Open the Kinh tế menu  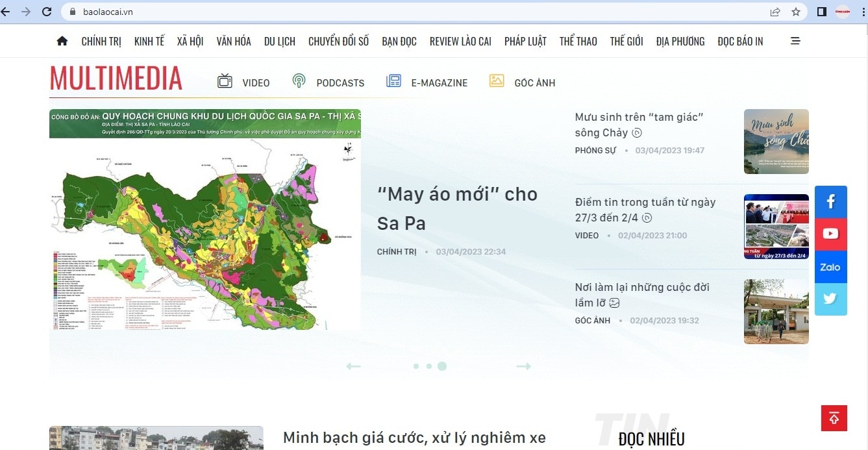[x=149, y=41]
